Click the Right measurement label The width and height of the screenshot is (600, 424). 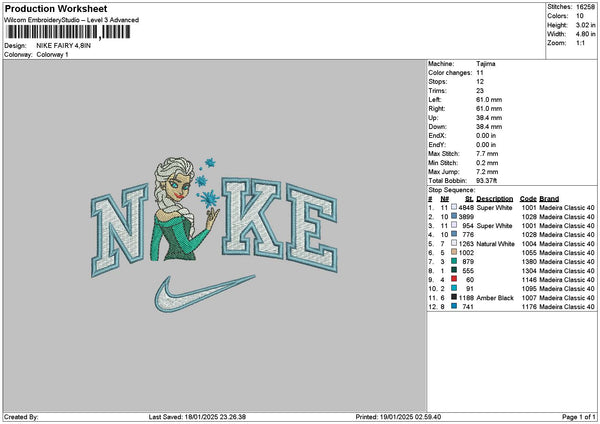click(x=437, y=109)
